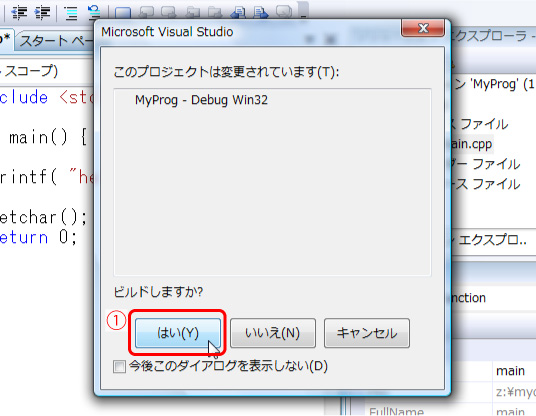This screenshot has width=536, height=416.
Task: Click the blue right-arrow document navigation icon
Action: pos(261,12)
